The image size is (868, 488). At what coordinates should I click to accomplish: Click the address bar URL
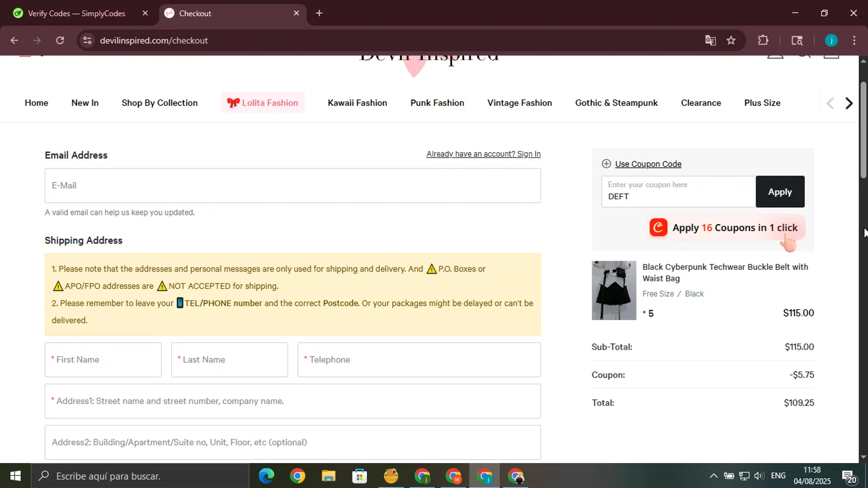pyautogui.click(x=154, y=41)
